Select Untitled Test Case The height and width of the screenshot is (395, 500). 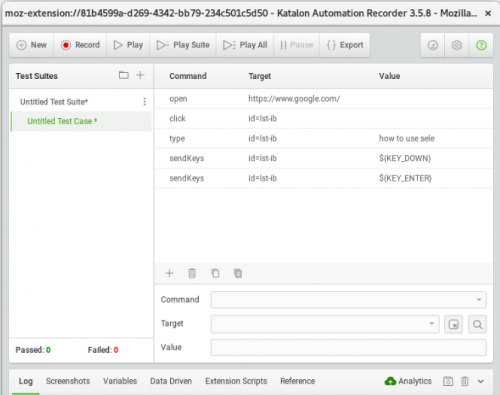pyautogui.click(x=81, y=121)
